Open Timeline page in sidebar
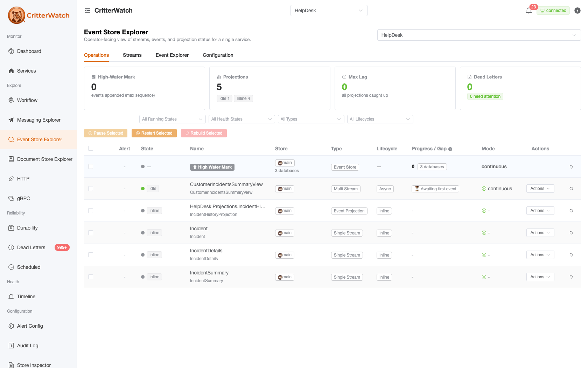Screen dimensions: 588x368 (38, 297)
